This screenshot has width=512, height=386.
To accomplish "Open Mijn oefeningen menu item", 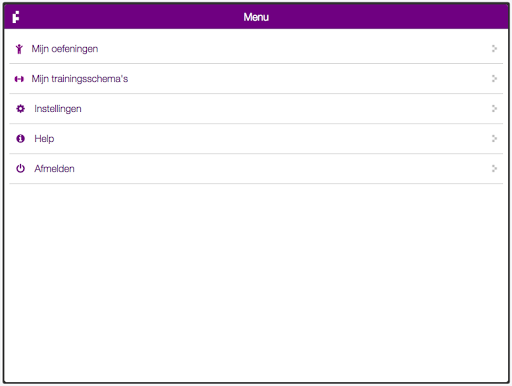I will pyautogui.click(x=65, y=49).
